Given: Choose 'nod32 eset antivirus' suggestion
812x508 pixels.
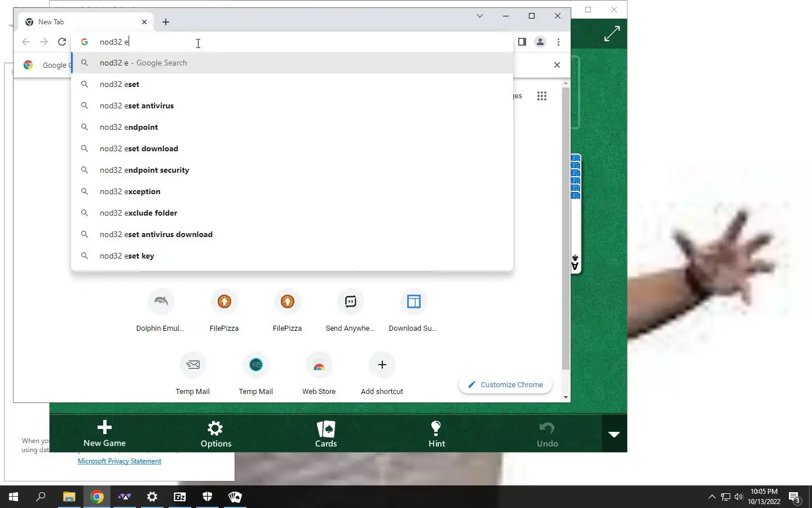Looking at the screenshot, I should tap(292, 106).
